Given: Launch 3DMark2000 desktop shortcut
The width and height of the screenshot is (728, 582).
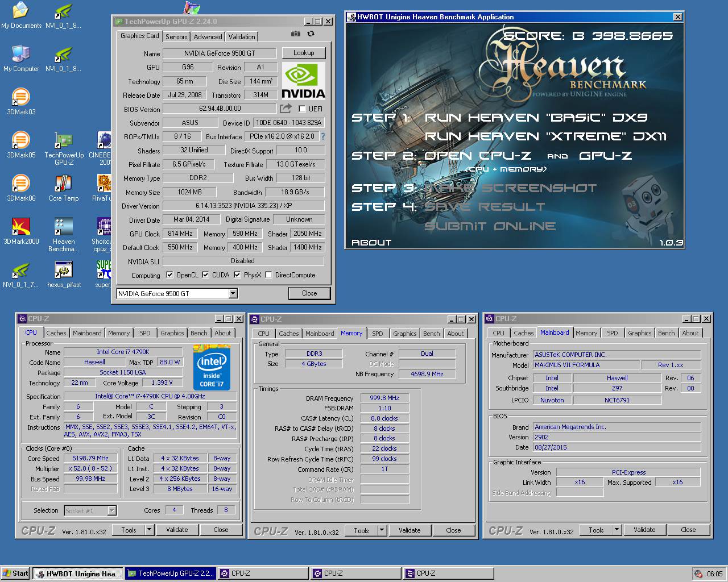Looking at the screenshot, I should pyautogui.click(x=21, y=231).
